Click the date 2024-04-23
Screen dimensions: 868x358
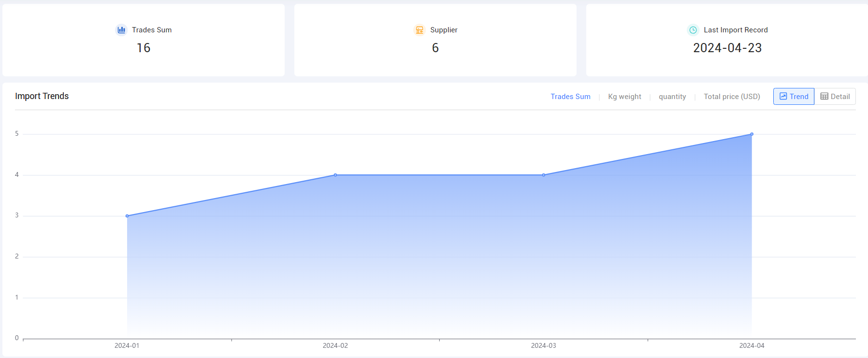(727, 48)
